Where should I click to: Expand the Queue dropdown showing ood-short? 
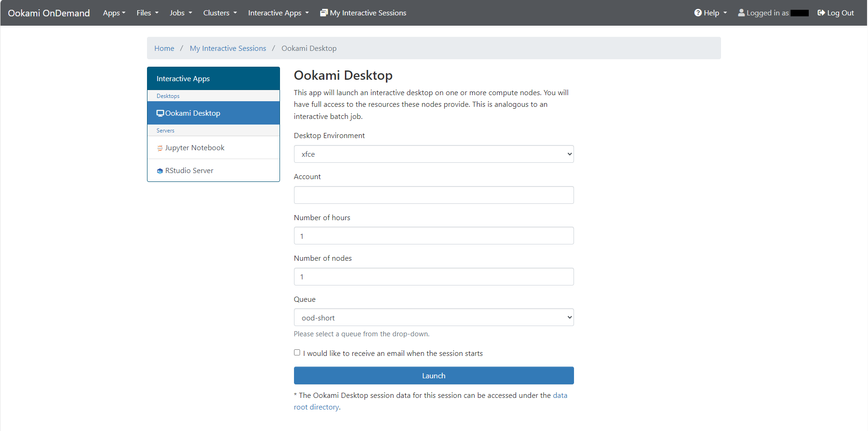click(433, 317)
